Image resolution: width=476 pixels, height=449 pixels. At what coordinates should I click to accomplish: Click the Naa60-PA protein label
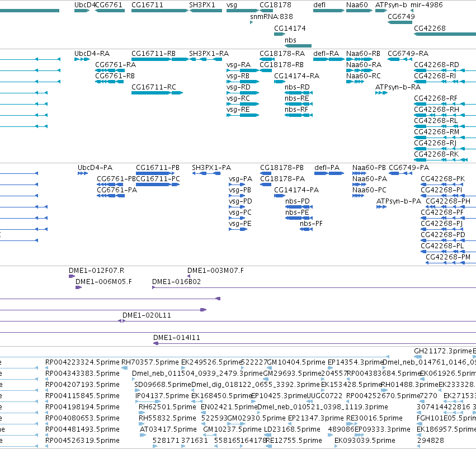point(370,179)
